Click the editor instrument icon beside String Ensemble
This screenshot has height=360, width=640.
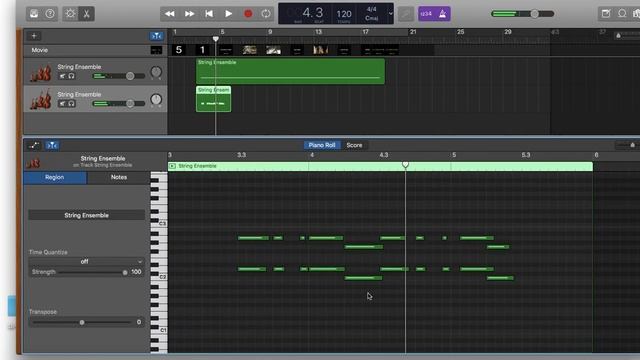(34, 162)
